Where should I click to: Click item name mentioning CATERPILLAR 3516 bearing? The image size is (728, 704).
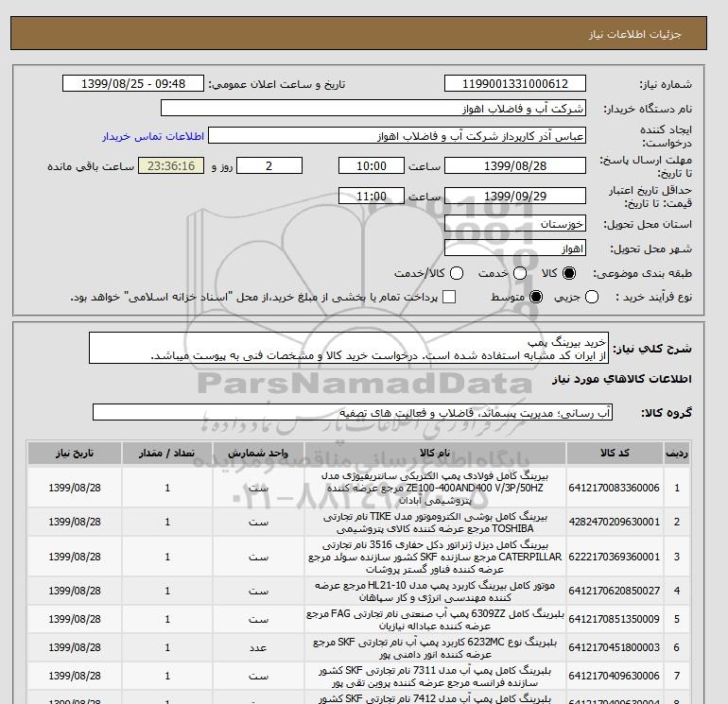point(435,557)
